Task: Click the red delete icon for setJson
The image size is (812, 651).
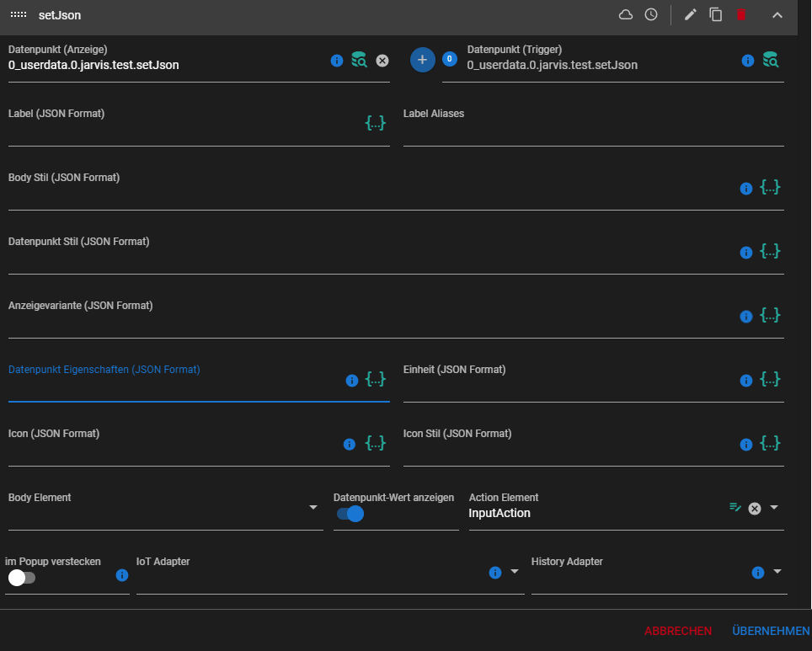Action: tap(741, 15)
